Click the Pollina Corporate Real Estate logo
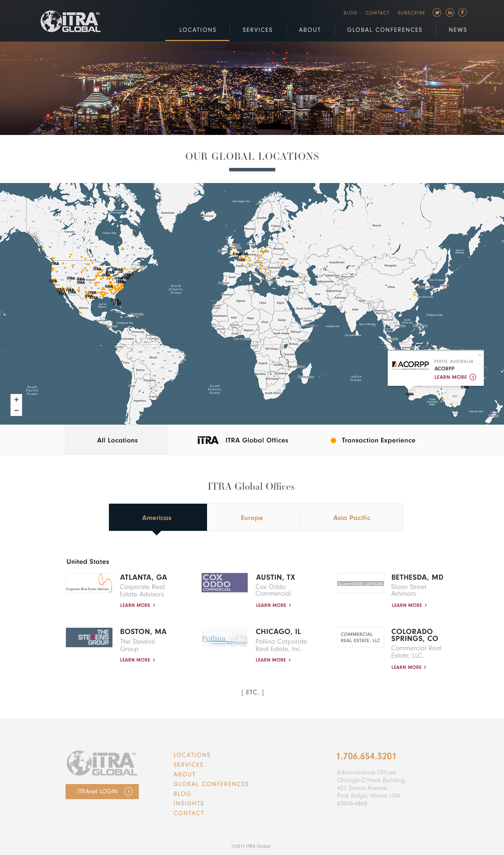This screenshot has height=855, width=504. 224,637
